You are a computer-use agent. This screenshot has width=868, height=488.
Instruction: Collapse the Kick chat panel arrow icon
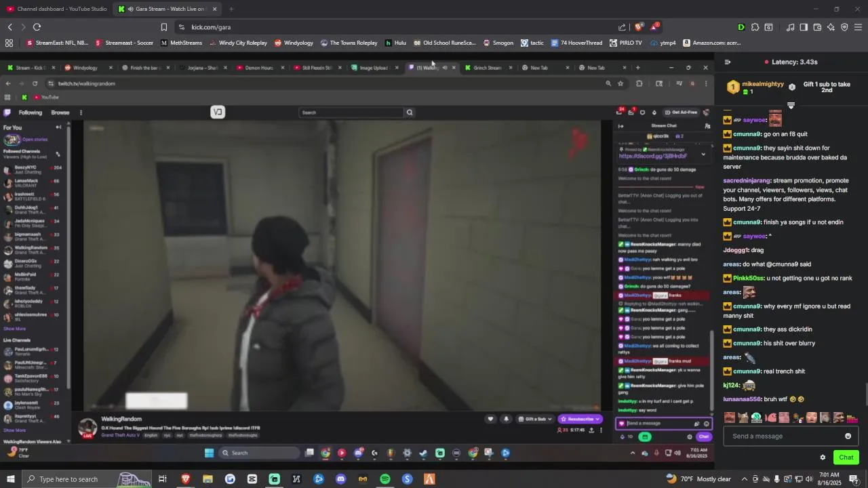pos(728,62)
